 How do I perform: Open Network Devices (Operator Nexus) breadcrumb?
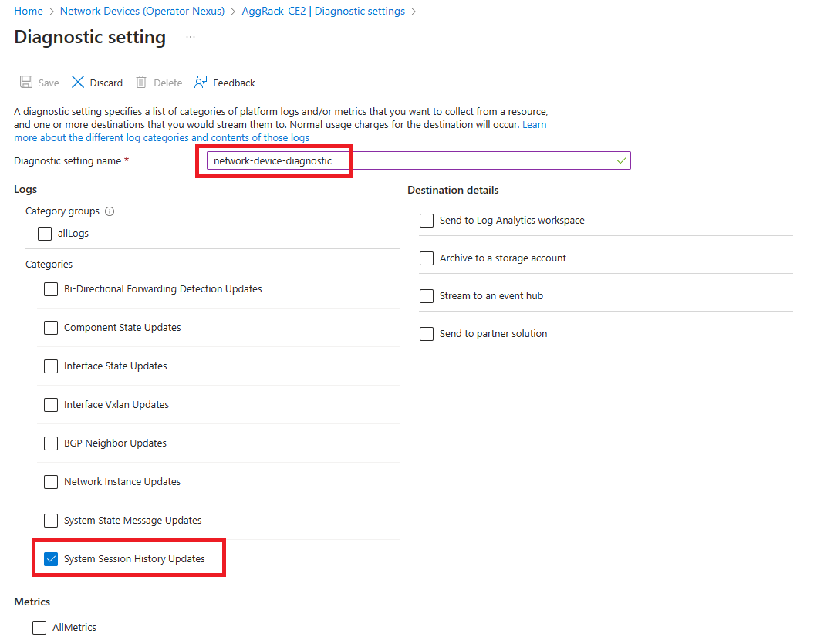coord(142,11)
